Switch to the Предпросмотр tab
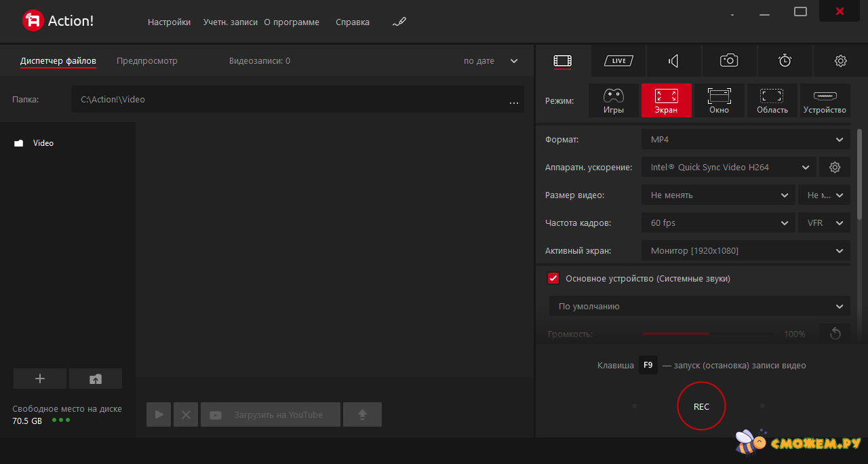Image resolution: width=868 pixels, height=464 pixels. coord(146,61)
